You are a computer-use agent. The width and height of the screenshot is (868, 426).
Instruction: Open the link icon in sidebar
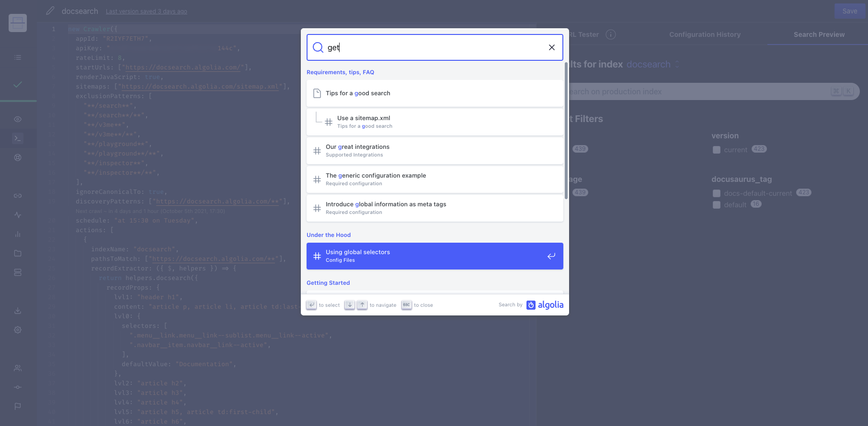click(18, 196)
